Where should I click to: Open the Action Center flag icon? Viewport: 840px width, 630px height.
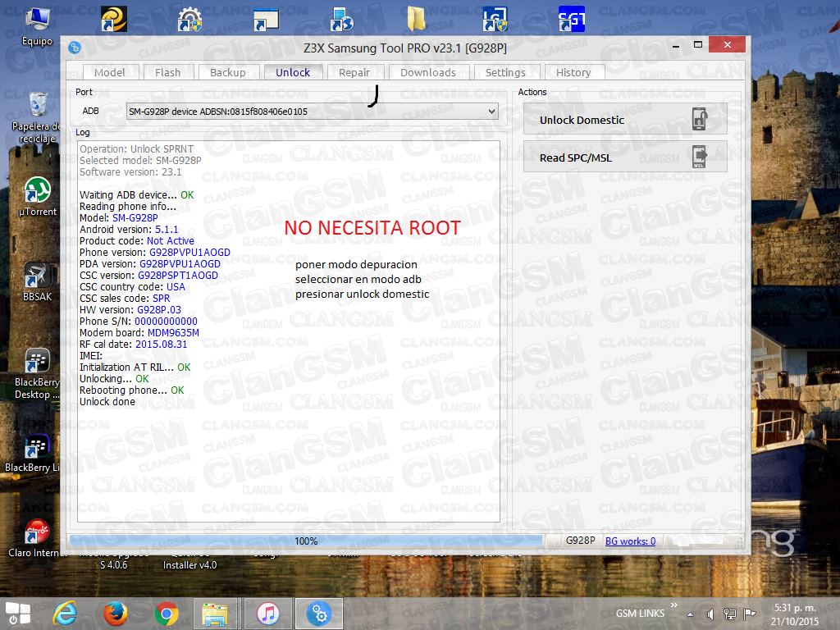click(x=750, y=614)
